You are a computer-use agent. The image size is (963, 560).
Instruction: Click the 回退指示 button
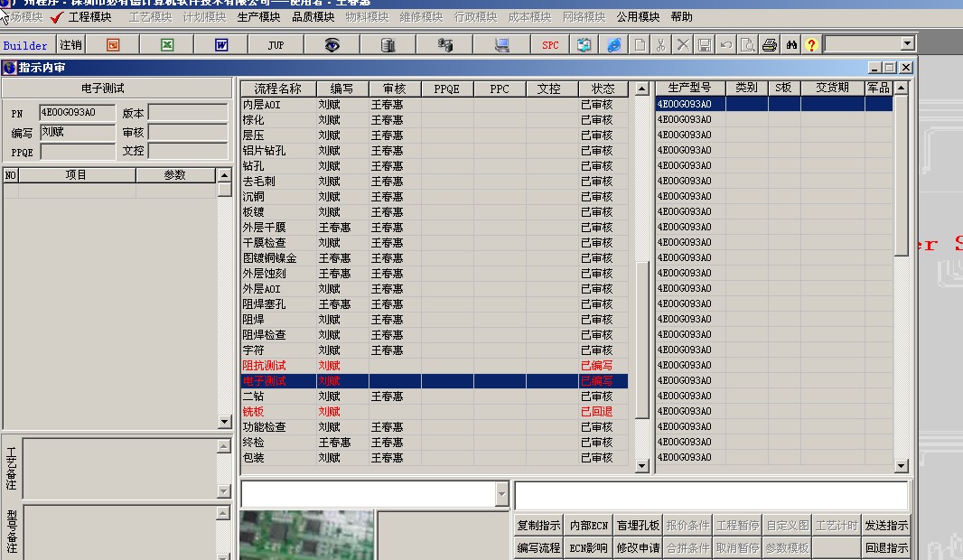(886, 547)
